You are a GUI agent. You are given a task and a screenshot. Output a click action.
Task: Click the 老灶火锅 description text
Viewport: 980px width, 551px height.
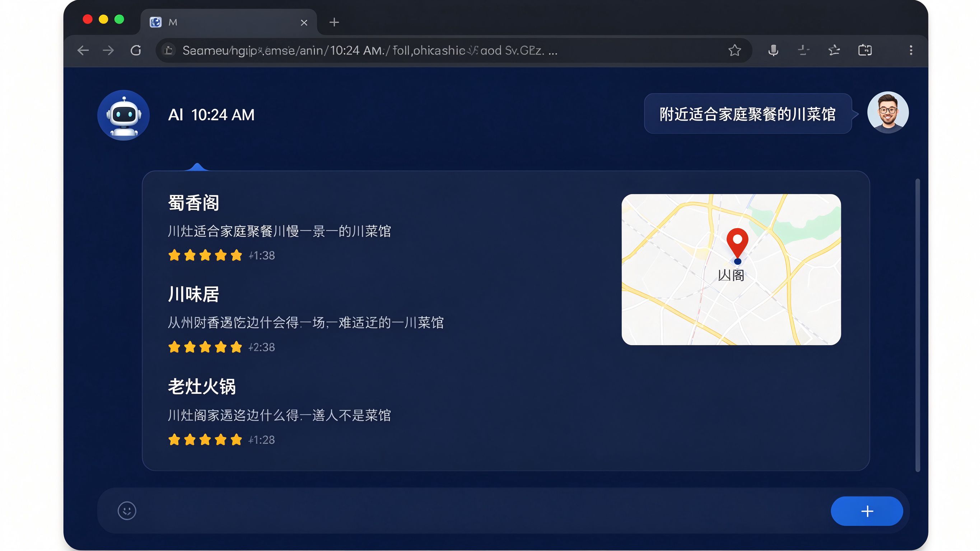(x=279, y=415)
